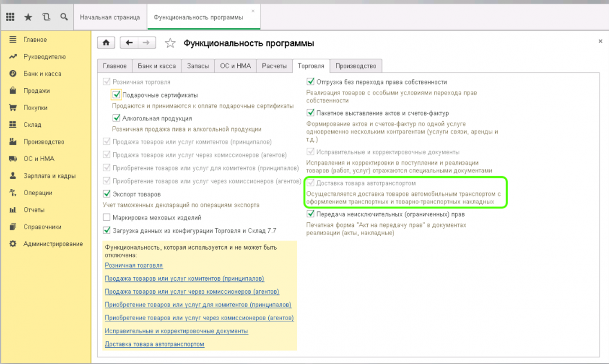Switch to the Банк и касса tab

coord(157,66)
